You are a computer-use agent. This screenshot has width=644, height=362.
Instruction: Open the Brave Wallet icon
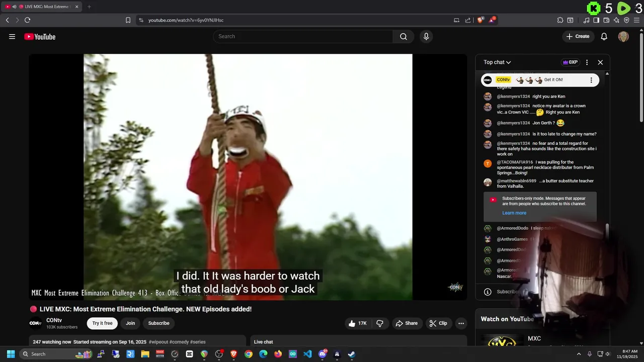pyautogui.click(x=606, y=20)
